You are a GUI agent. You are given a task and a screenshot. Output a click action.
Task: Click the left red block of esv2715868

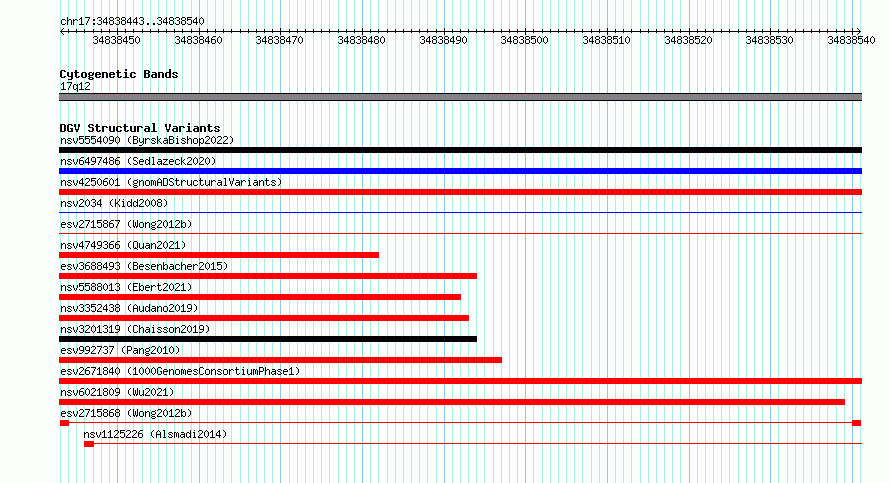[64, 423]
